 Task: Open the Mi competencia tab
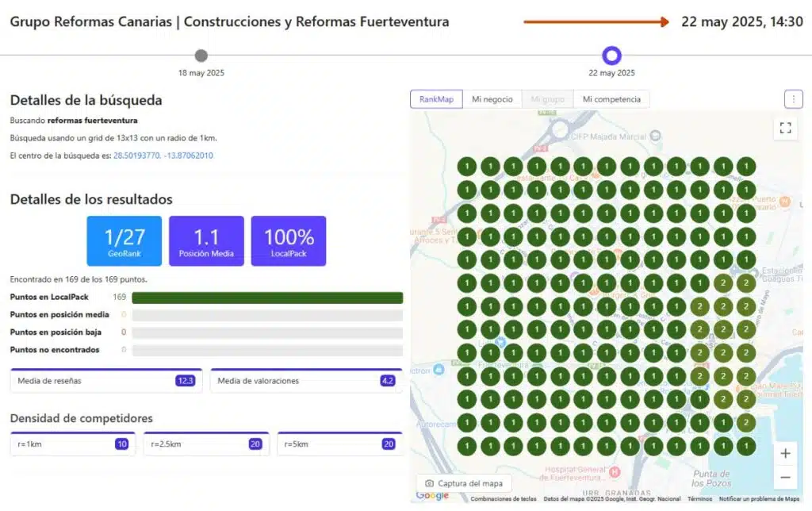[611, 99]
